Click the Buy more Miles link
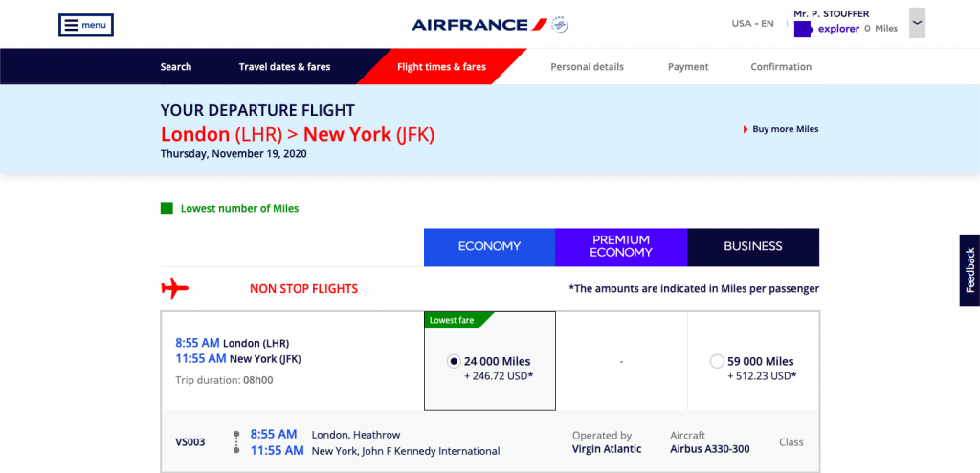The height and width of the screenshot is (473, 980). point(786,129)
